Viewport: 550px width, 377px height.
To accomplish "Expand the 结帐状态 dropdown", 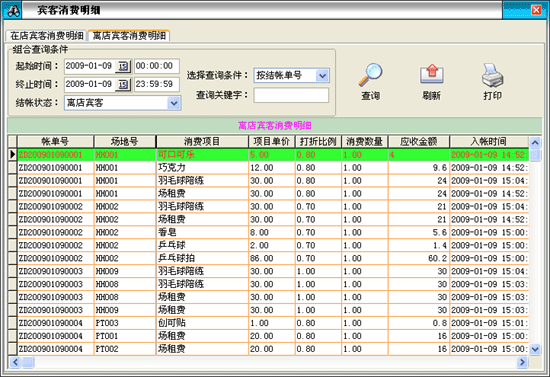I will click(174, 103).
